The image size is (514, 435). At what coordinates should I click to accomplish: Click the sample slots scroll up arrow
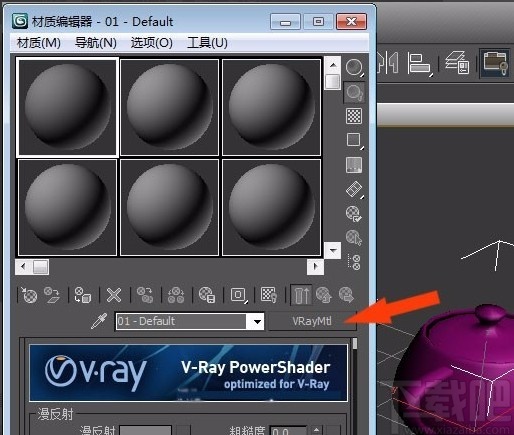point(332,65)
